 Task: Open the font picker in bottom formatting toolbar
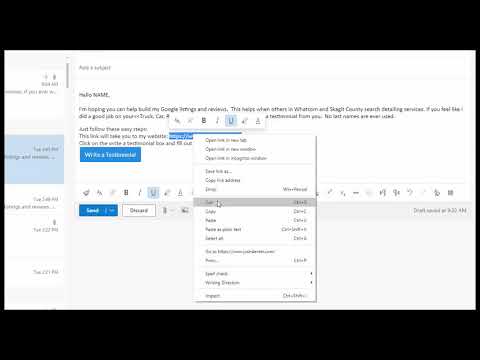[x=99, y=193]
